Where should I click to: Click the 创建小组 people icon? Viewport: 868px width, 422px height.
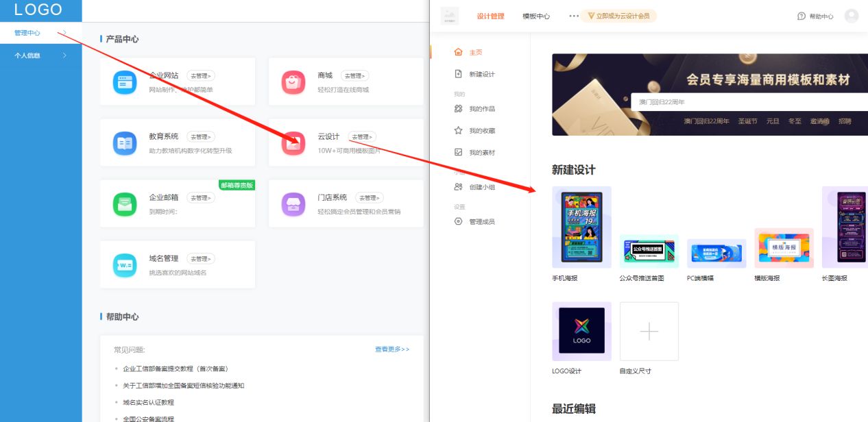[x=459, y=186]
